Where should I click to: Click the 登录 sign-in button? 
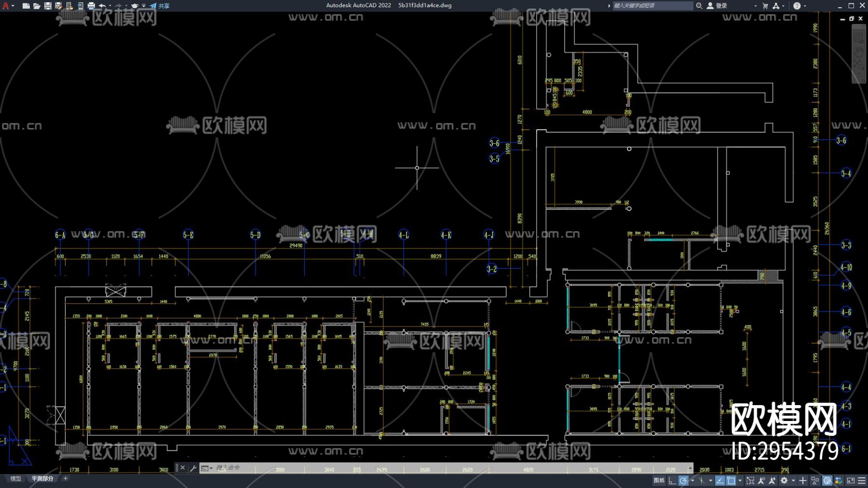[717, 6]
